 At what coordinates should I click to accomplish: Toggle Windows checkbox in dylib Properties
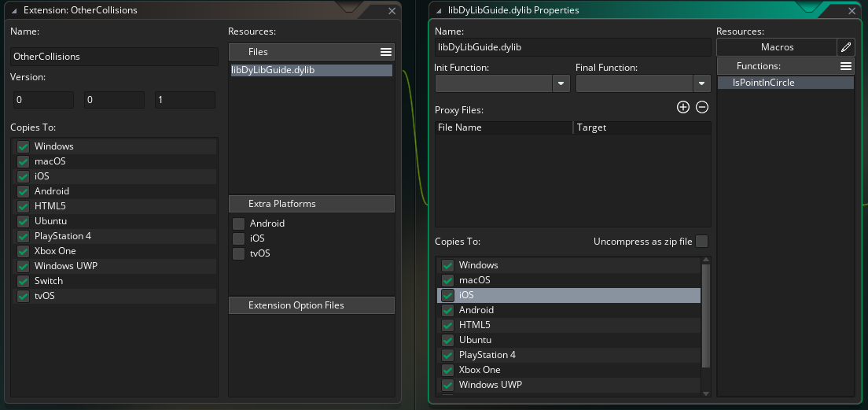[x=447, y=266]
